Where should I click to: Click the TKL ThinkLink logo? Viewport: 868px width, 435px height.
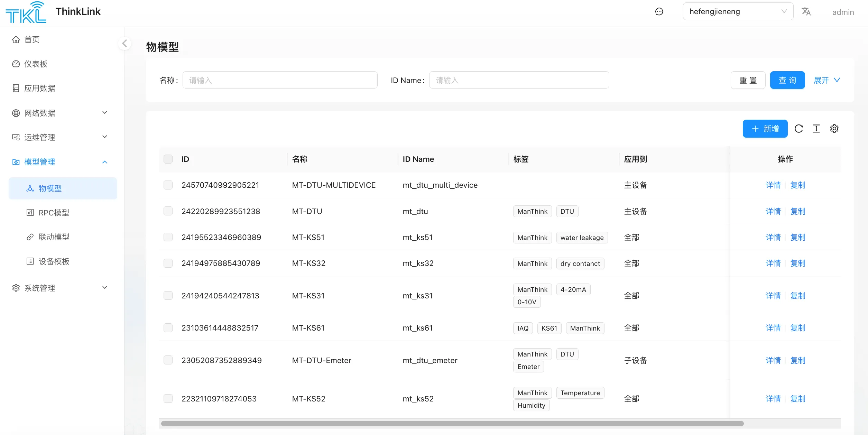click(x=26, y=12)
